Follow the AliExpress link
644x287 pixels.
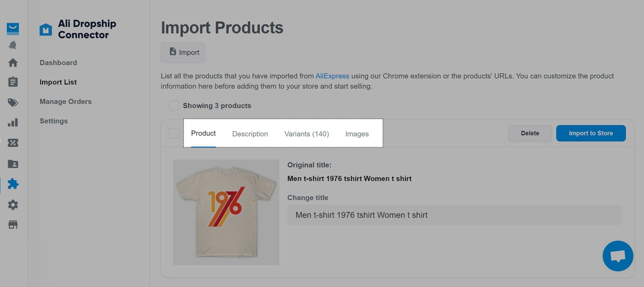coord(332,76)
